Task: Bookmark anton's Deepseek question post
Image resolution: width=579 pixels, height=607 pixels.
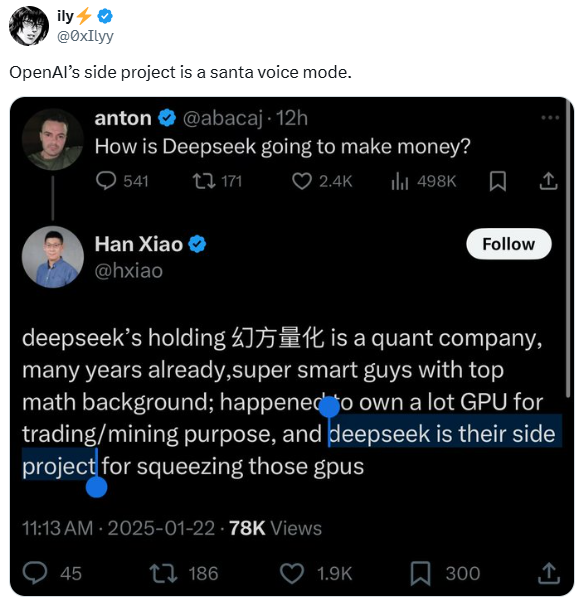Action: [x=497, y=181]
